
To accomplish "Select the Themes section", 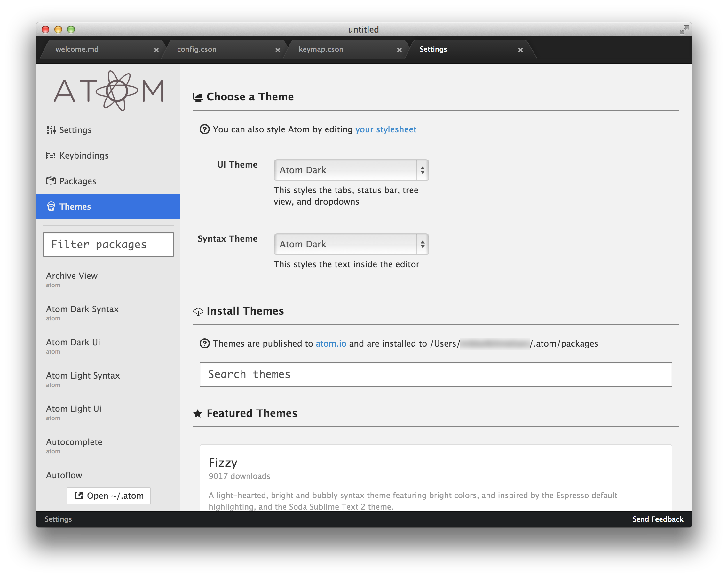I will tap(108, 207).
